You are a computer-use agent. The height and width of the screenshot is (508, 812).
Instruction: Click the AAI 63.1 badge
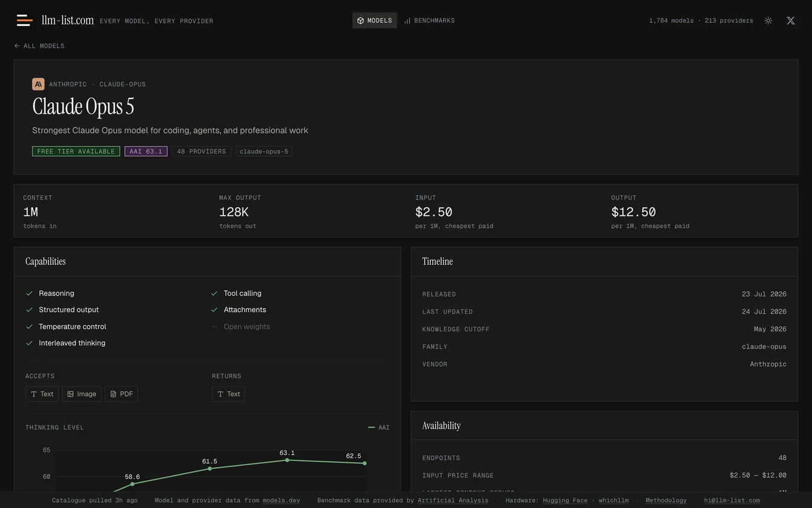tap(146, 151)
